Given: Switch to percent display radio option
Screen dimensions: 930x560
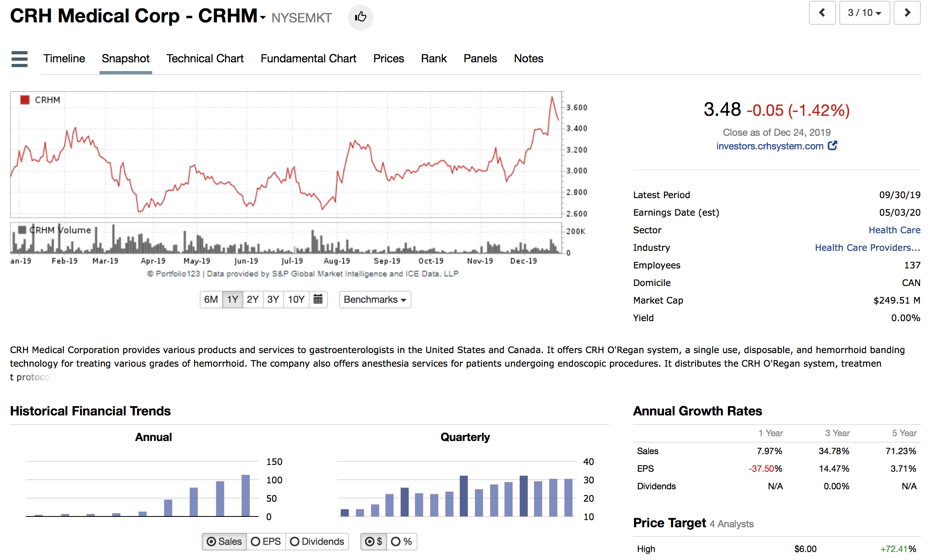Looking at the screenshot, I should (x=395, y=542).
